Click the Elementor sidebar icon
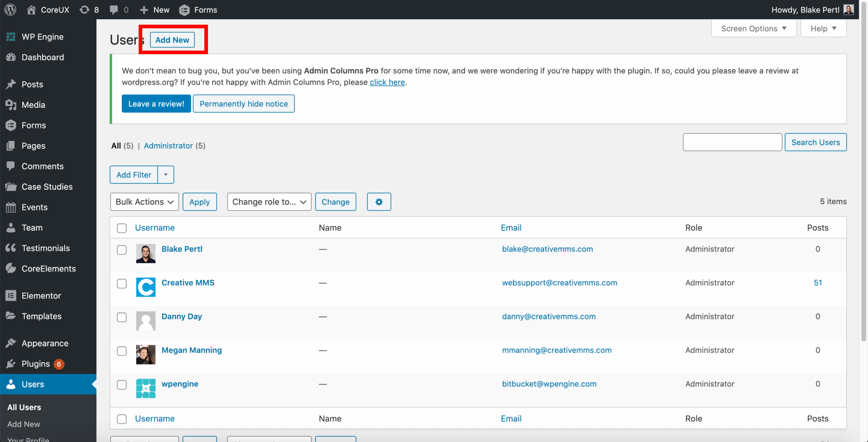868x442 pixels. [11, 296]
